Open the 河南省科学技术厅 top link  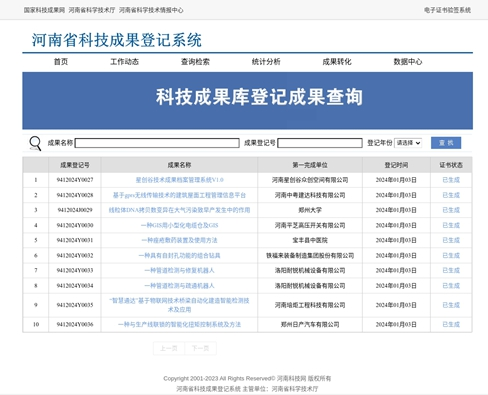[92, 10]
